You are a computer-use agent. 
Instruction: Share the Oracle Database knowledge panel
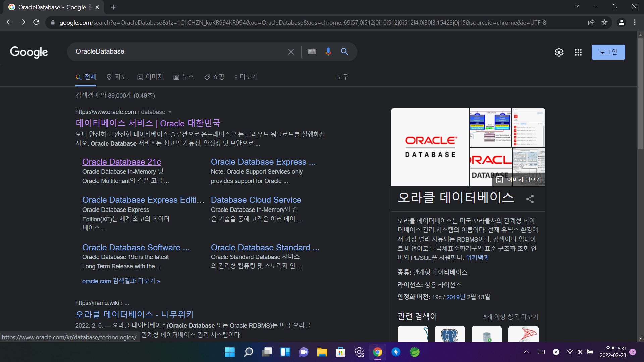530,199
